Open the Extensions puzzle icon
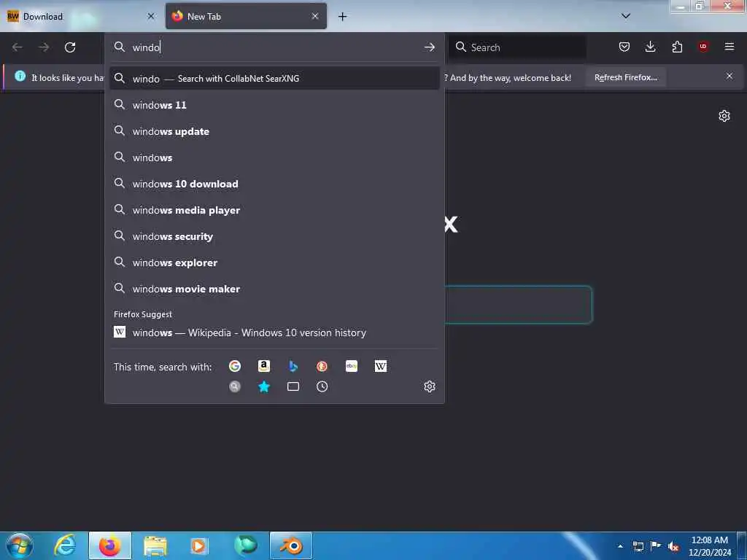The image size is (747, 560). [677, 47]
